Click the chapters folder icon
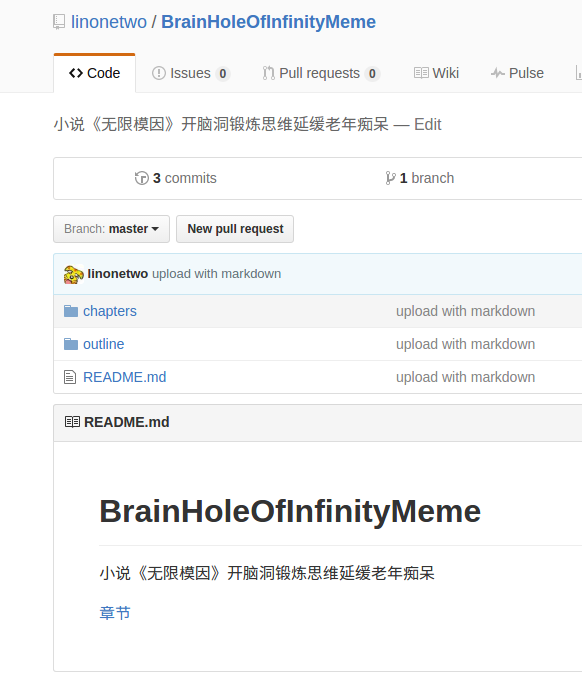The height and width of the screenshot is (679, 582). (71, 311)
